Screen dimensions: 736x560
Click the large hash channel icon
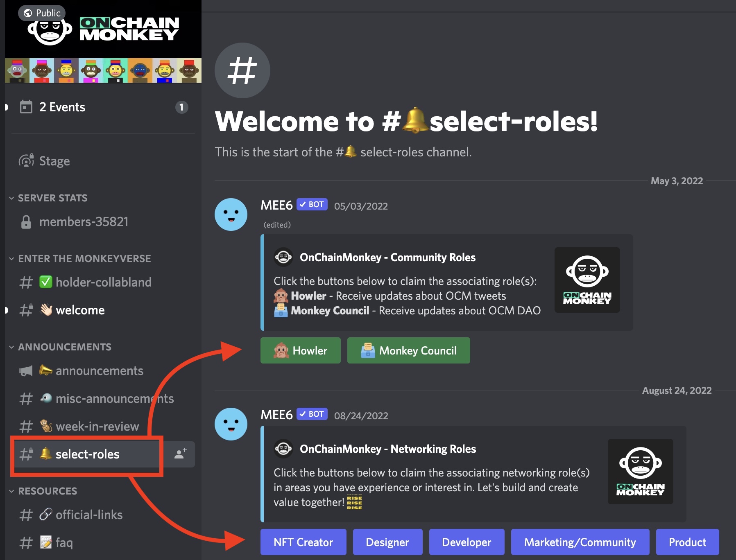[x=242, y=70]
